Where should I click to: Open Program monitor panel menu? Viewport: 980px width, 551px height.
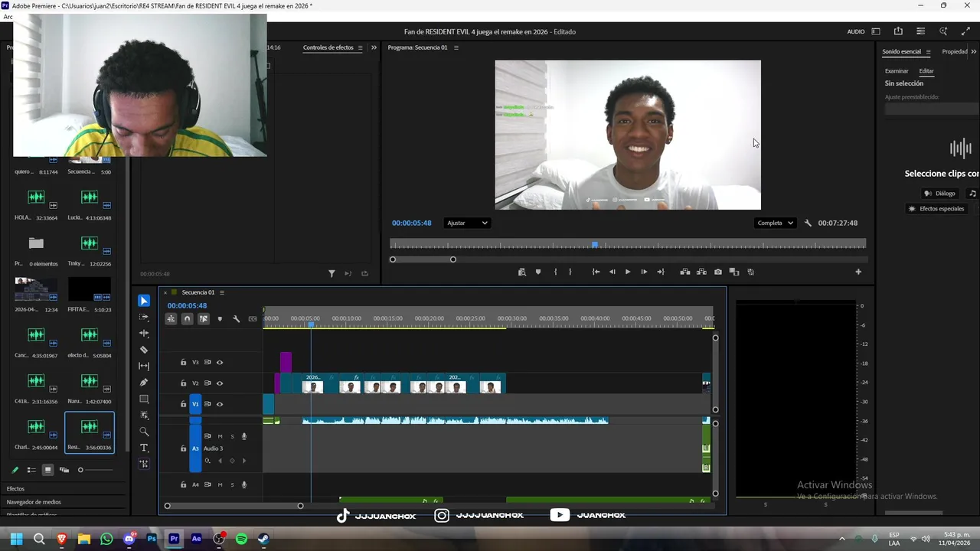456,47
